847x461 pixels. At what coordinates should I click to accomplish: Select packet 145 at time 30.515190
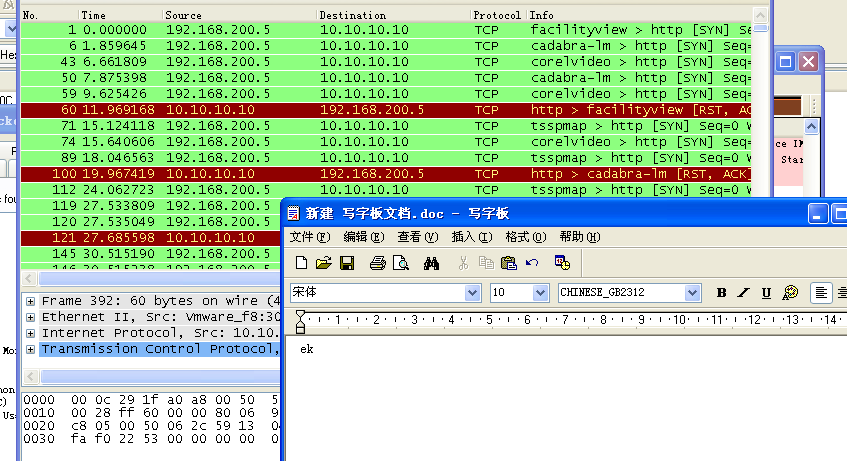pos(151,254)
